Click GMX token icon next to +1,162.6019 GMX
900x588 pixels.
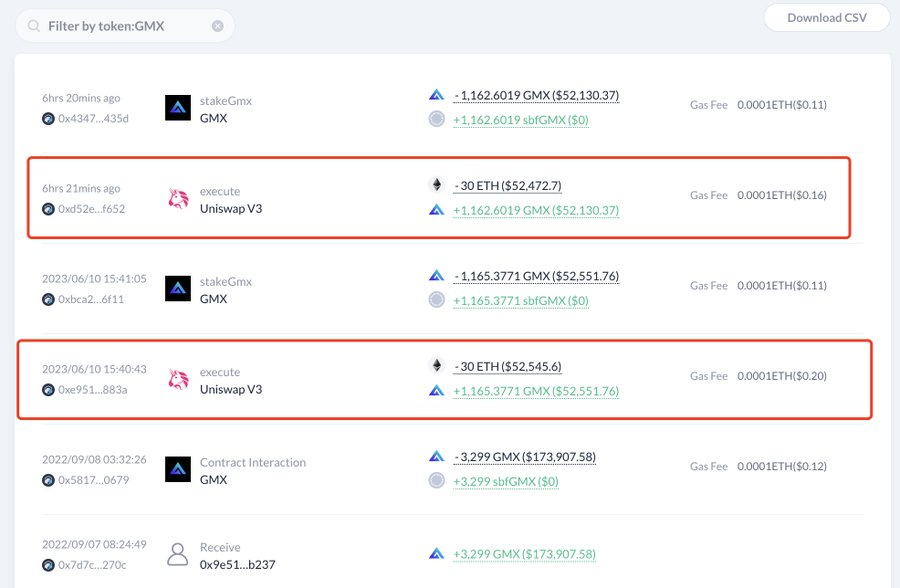tap(437, 210)
